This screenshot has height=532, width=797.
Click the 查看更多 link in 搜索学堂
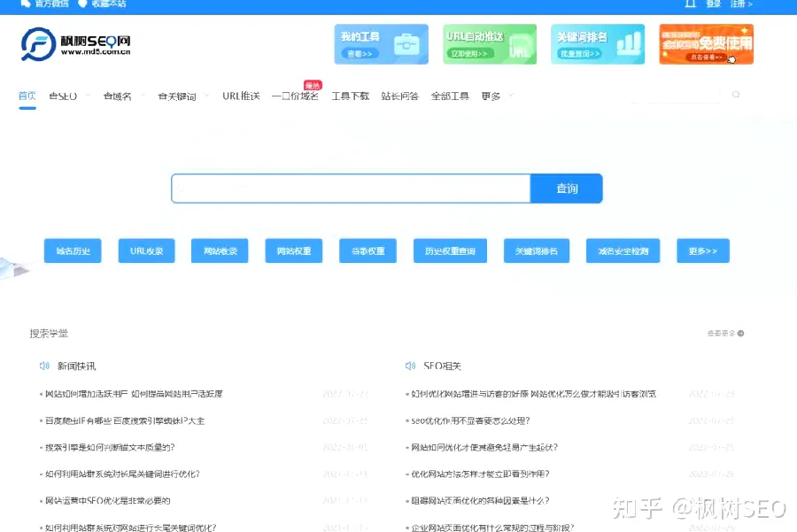pos(721,334)
